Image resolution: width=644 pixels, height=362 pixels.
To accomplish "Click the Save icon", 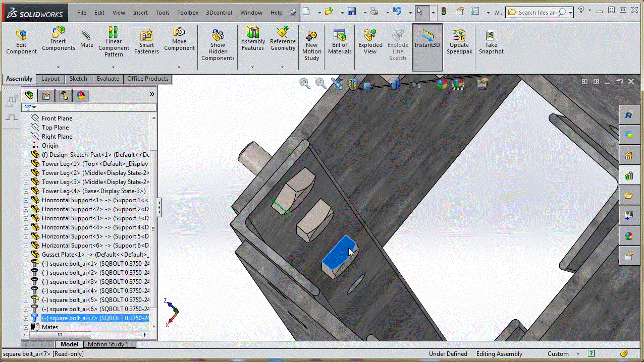I will pos(352,12).
